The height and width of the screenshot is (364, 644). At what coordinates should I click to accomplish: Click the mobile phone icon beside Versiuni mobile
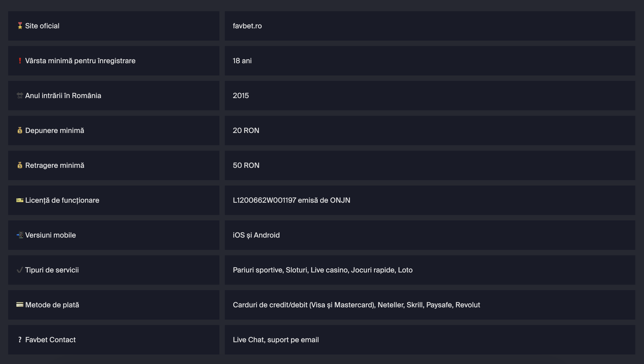[20, 235]
